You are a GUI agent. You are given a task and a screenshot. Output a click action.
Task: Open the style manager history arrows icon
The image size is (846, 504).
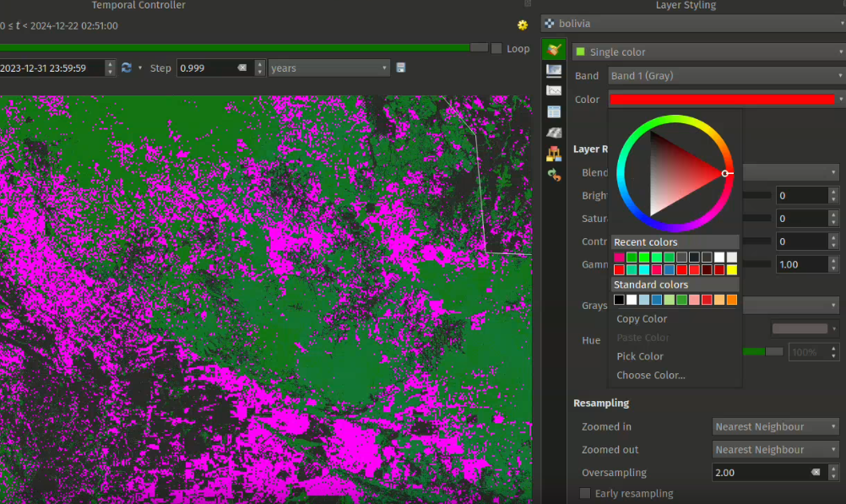(x=554, y=174)
